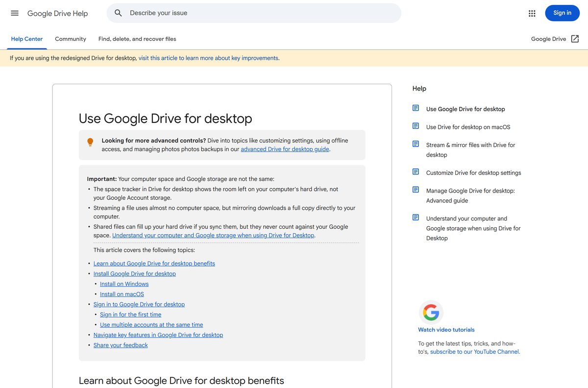Click the Use Google Drive for desktop heading

pos(166,119)
